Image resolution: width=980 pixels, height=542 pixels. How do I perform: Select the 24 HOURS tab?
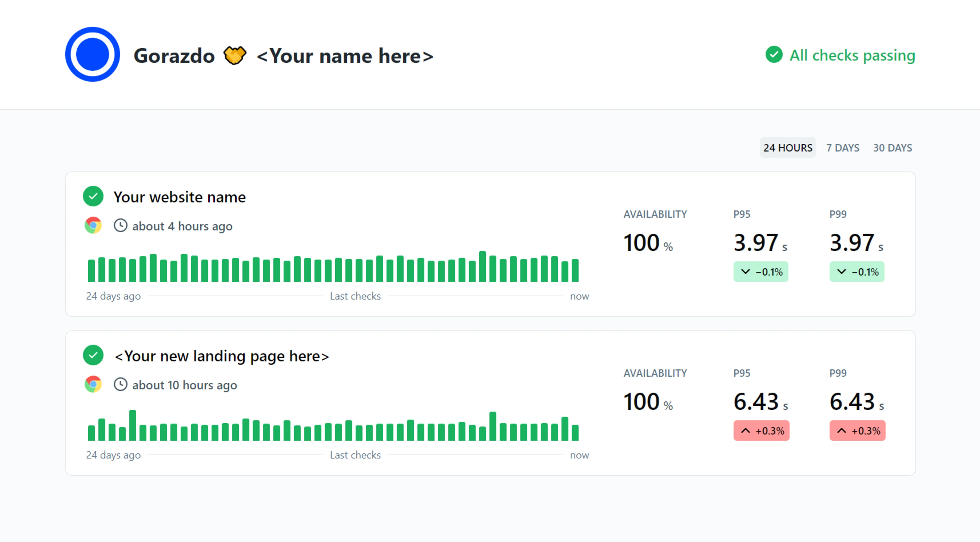point(788,147)
